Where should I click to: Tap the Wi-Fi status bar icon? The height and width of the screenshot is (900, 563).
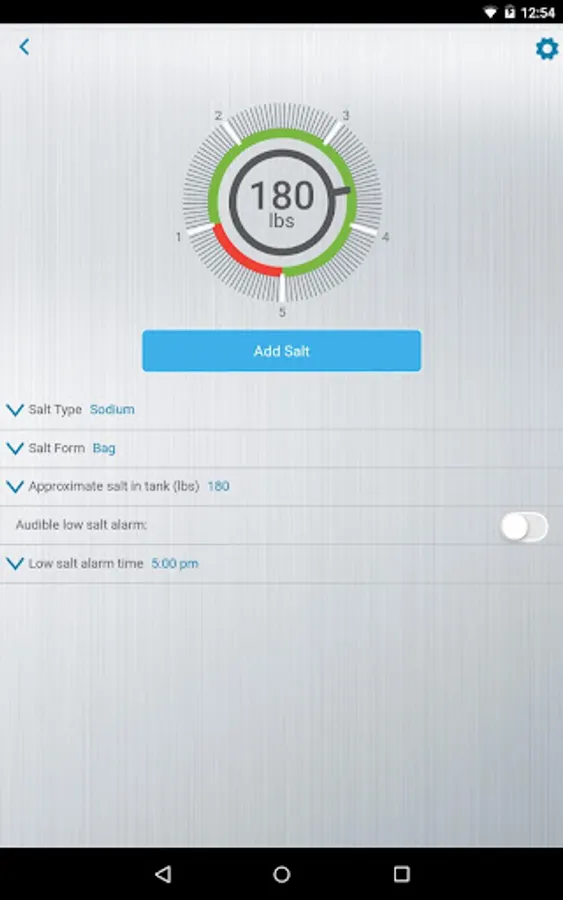tap(491, 12)
